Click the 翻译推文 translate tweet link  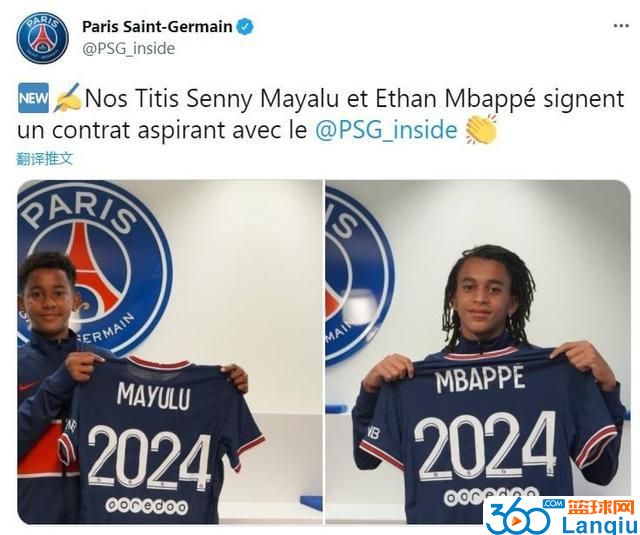[x=45, y=159]
